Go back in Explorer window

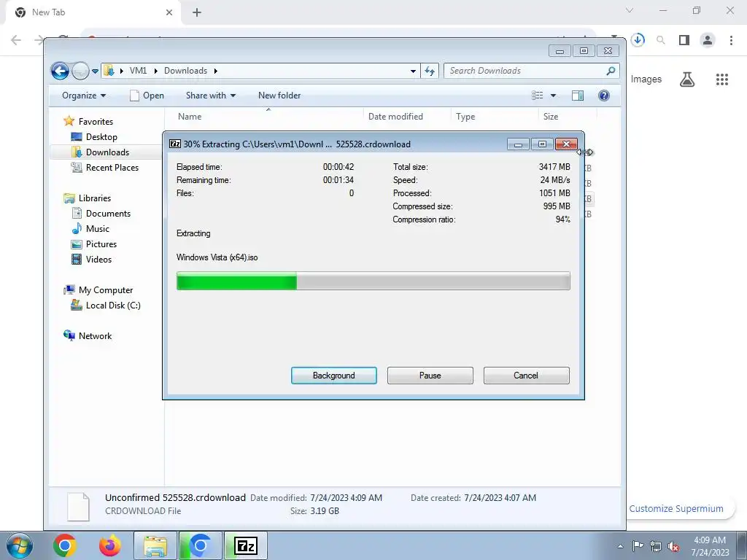point(60,71)
